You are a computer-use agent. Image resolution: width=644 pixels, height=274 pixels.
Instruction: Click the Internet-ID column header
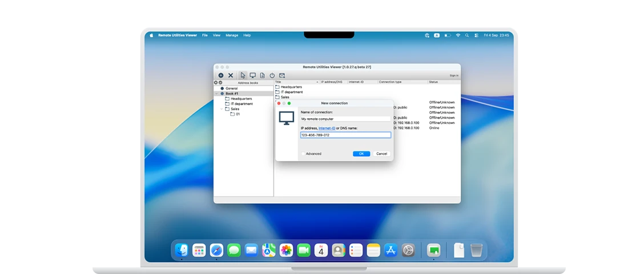363,82
